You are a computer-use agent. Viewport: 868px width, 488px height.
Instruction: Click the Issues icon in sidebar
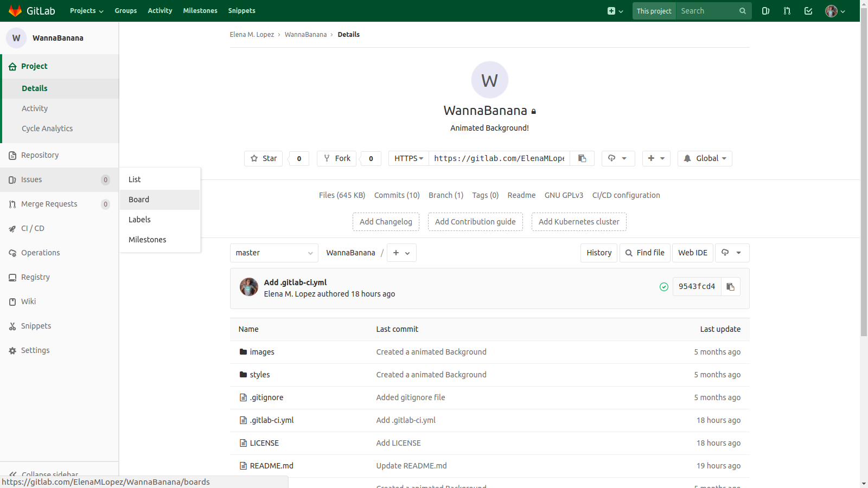pyautogui.click(x=12, y=179)
